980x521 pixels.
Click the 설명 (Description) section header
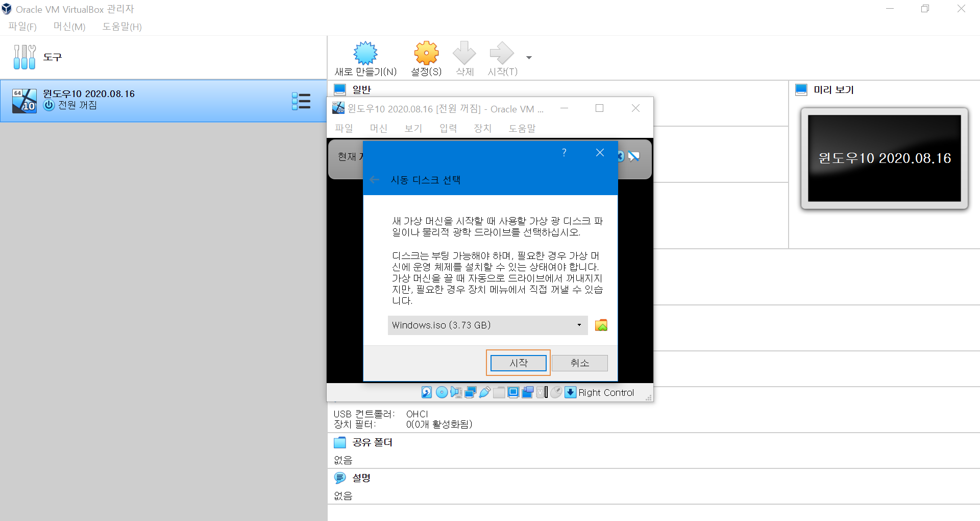click(362, 478)
